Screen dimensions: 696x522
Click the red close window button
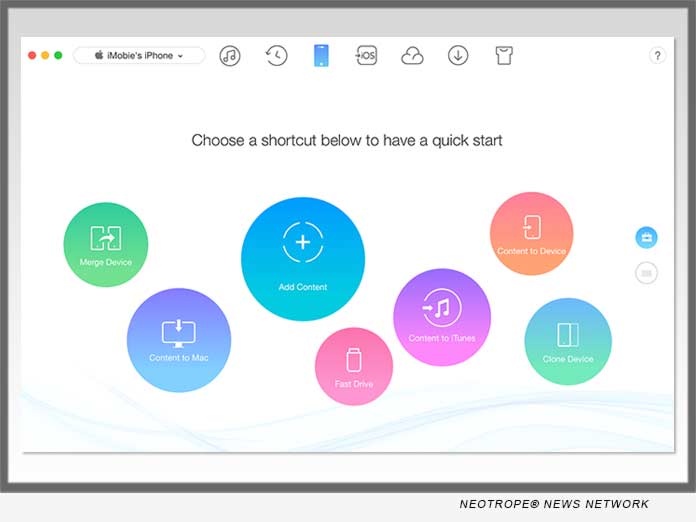32,55
